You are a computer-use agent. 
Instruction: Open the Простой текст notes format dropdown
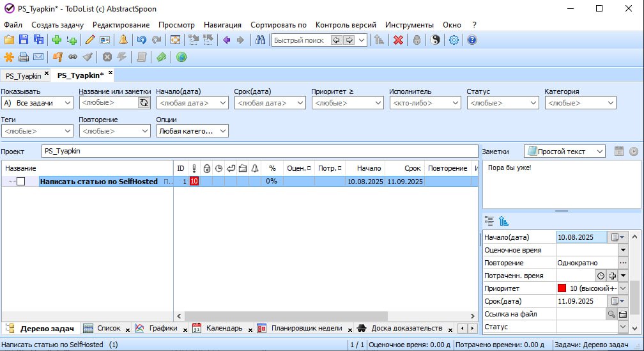(565, 152)
